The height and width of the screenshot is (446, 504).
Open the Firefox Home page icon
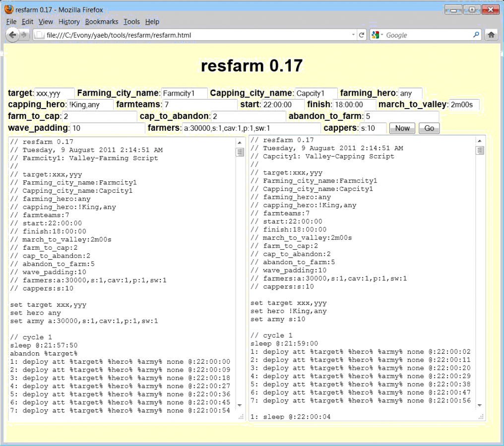point(491,35)
